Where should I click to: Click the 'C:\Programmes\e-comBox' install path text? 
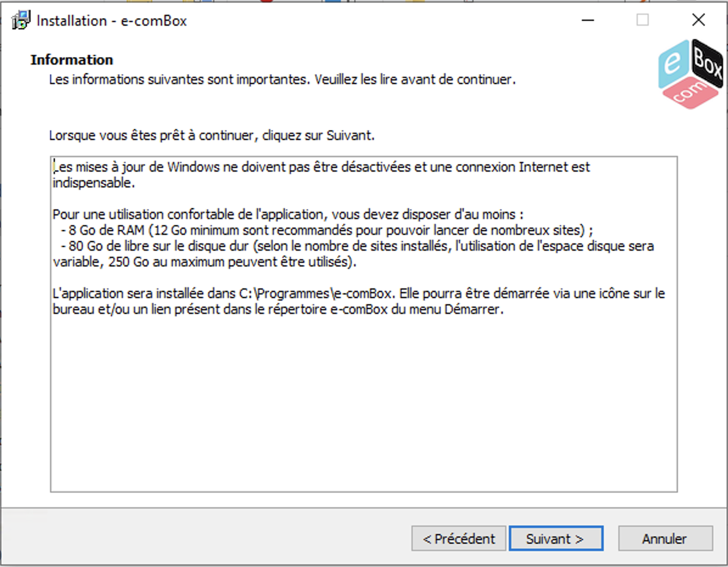pyautogui.click(x=316, y=294)
